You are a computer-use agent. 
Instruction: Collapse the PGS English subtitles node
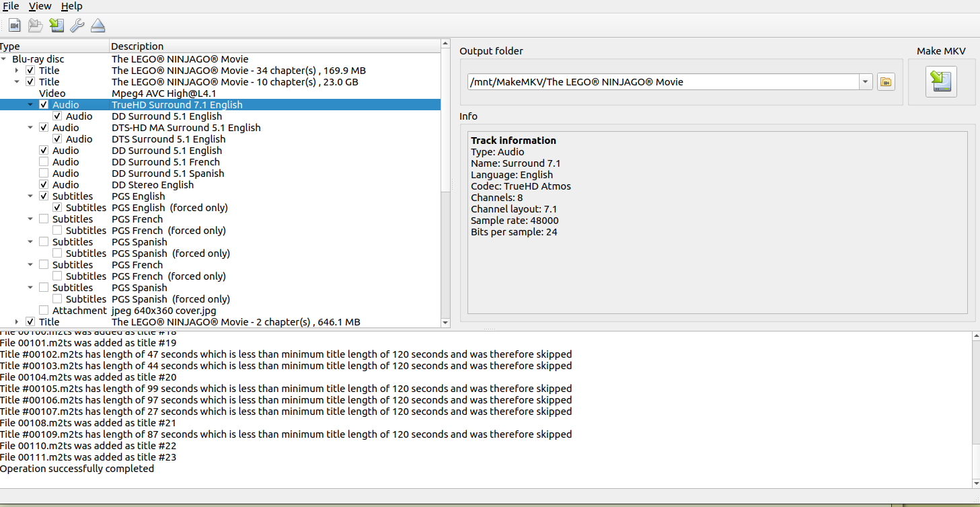click(31, 196)
